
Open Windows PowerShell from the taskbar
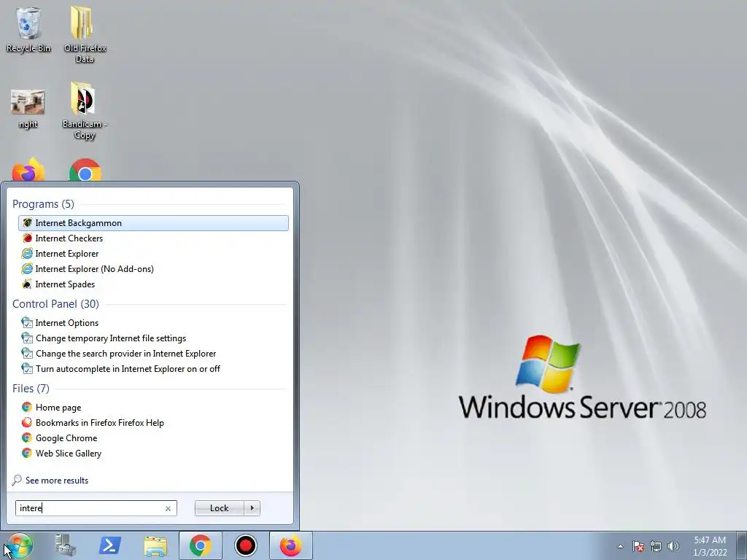click(x=110, y=545)
